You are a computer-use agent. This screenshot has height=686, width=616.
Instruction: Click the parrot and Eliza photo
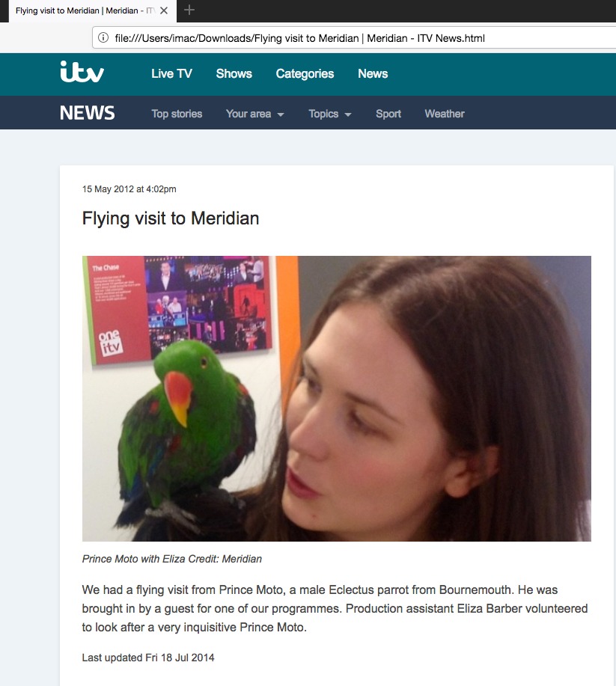coord(337,399)
